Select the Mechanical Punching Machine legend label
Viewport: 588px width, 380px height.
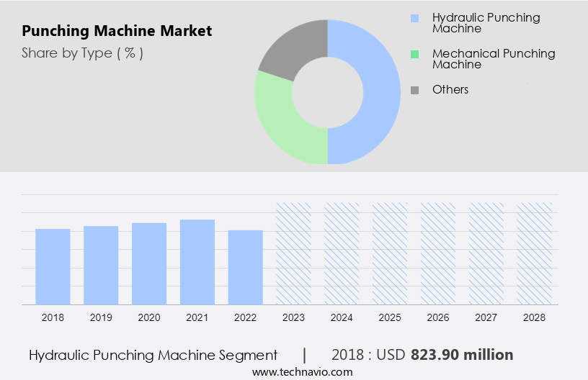[x=494, y=59]
